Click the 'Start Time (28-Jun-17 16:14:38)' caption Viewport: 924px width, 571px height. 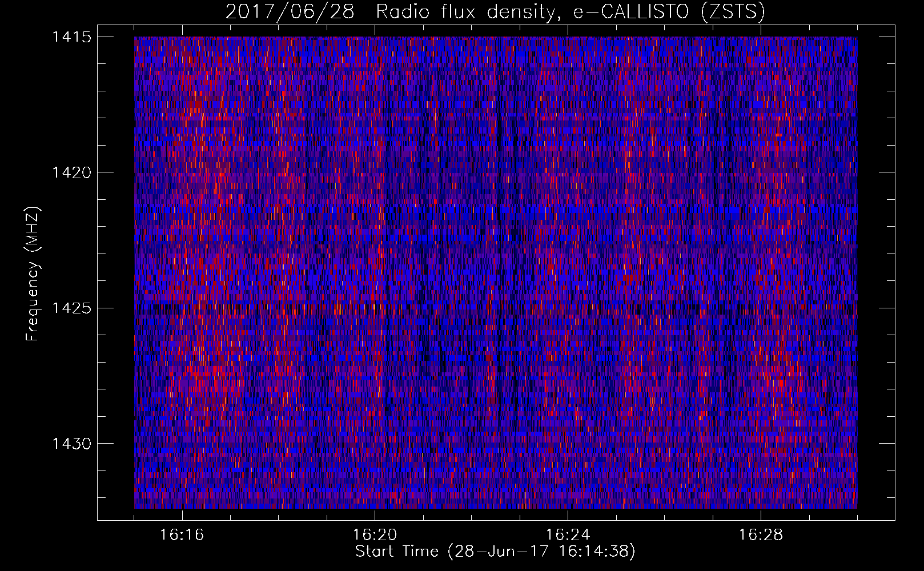(495, 552)
